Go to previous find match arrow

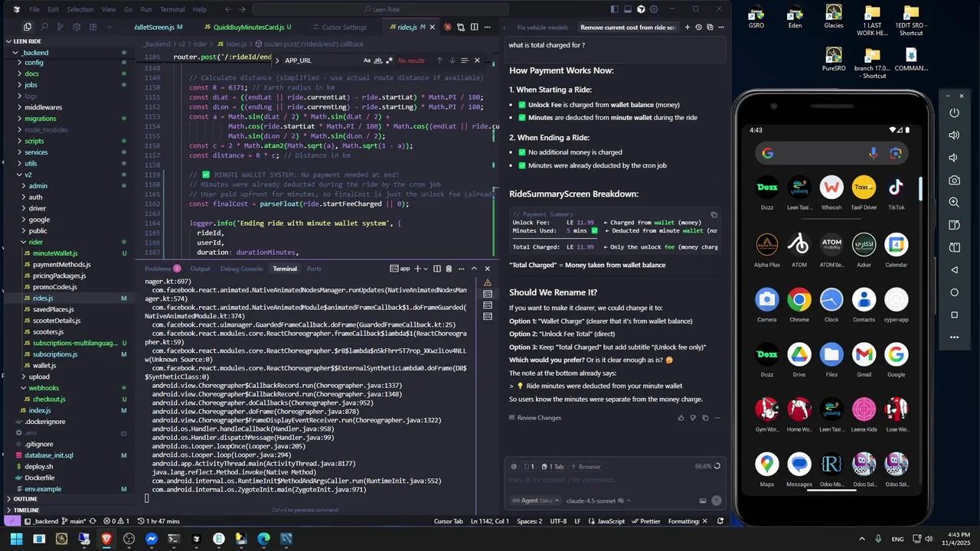pos(439,60)
